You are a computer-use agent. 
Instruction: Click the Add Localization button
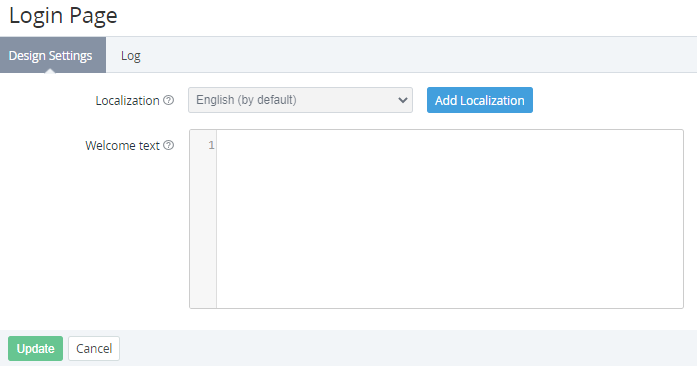480,100
